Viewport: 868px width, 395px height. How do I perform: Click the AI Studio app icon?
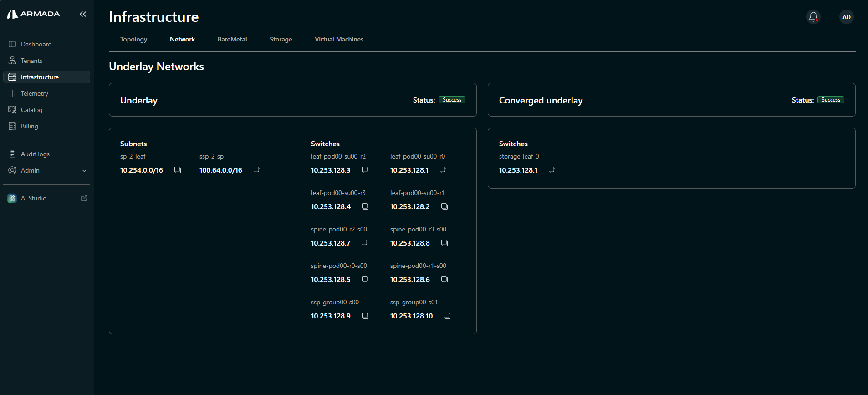pos(12,198)
